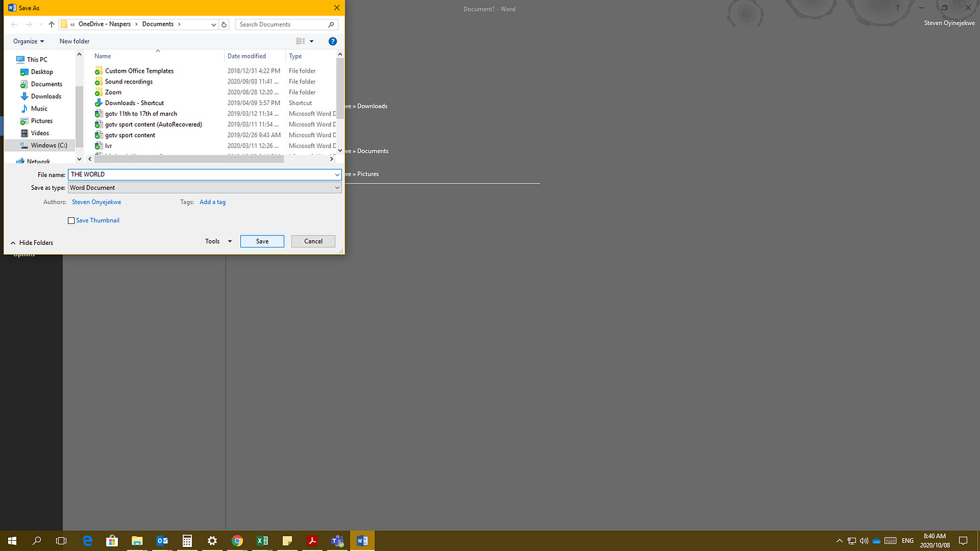Open the recent locations dropdown arrow
This screenshot has height=551, width=980.
(40, 24)
